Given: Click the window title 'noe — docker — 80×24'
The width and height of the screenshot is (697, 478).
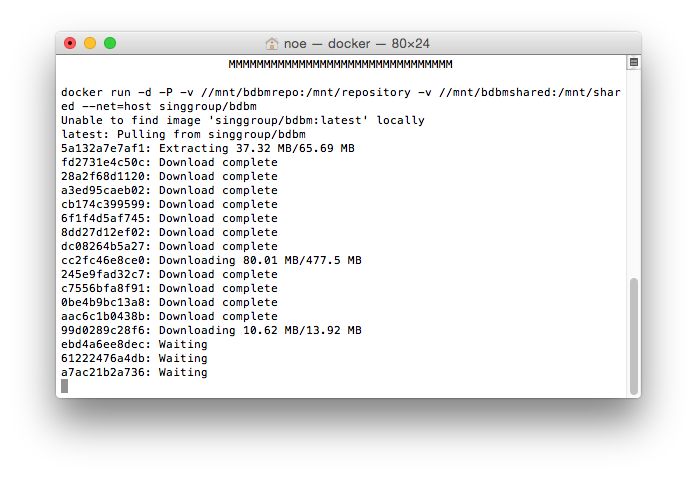Looking at the screenshot, I should [357, 44].
